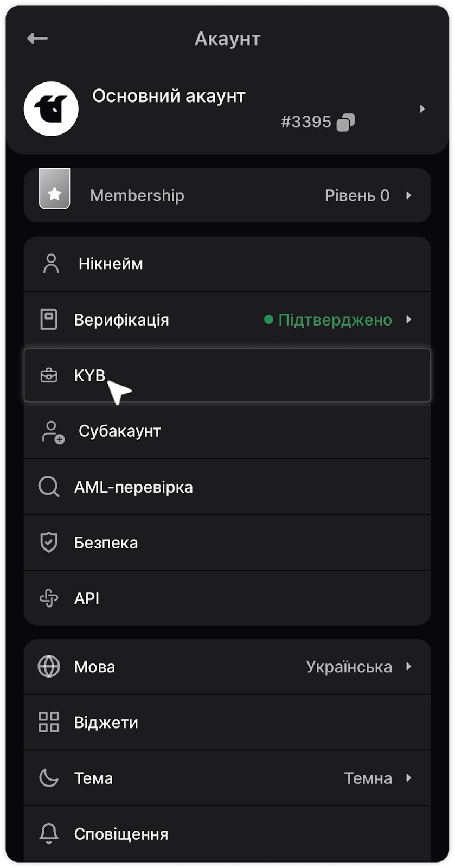
Task: Open the Верифікація menu item
Action: tap(121, 320)
